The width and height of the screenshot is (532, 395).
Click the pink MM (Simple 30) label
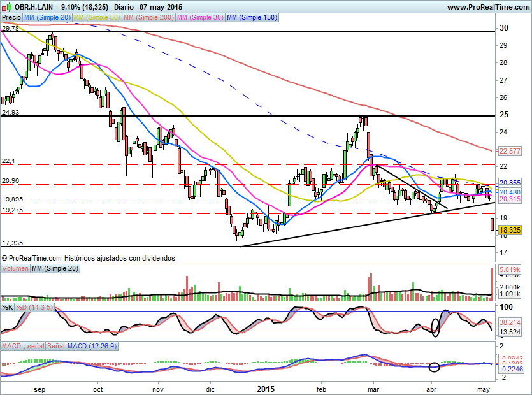pos(199,18)
